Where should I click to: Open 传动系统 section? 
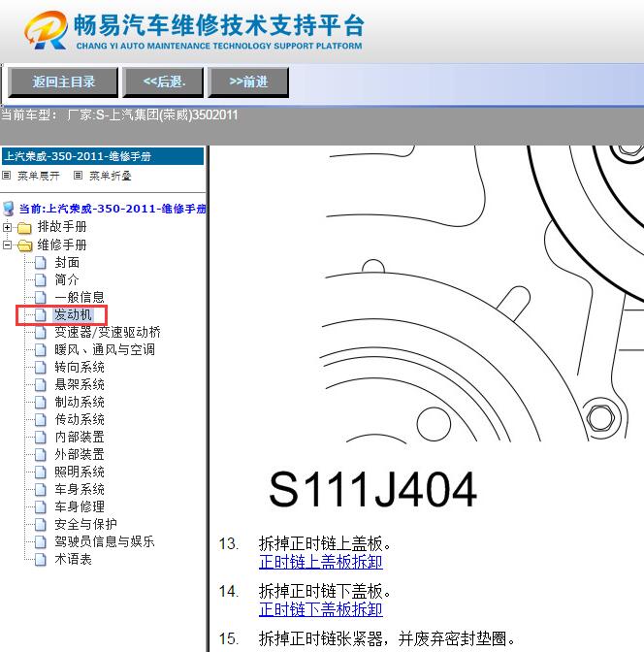point(80,419)
